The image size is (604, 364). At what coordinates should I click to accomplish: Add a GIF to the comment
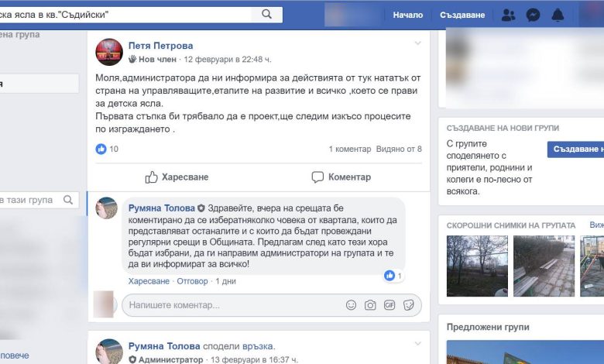coord(390,305)
